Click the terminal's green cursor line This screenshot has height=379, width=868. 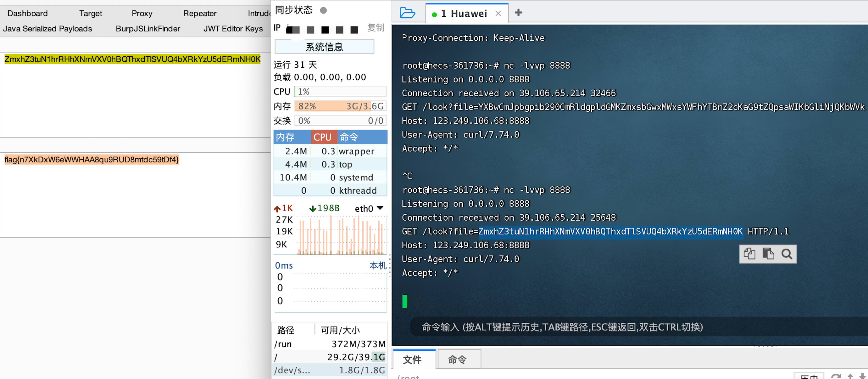pyautogui.click(x=405, y=301)
